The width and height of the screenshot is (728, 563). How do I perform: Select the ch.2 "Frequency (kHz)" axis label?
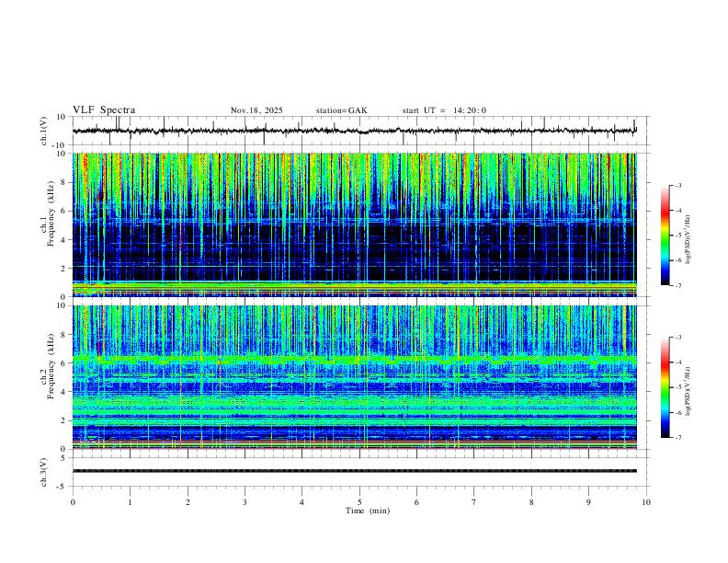click(x=51, y=366)
